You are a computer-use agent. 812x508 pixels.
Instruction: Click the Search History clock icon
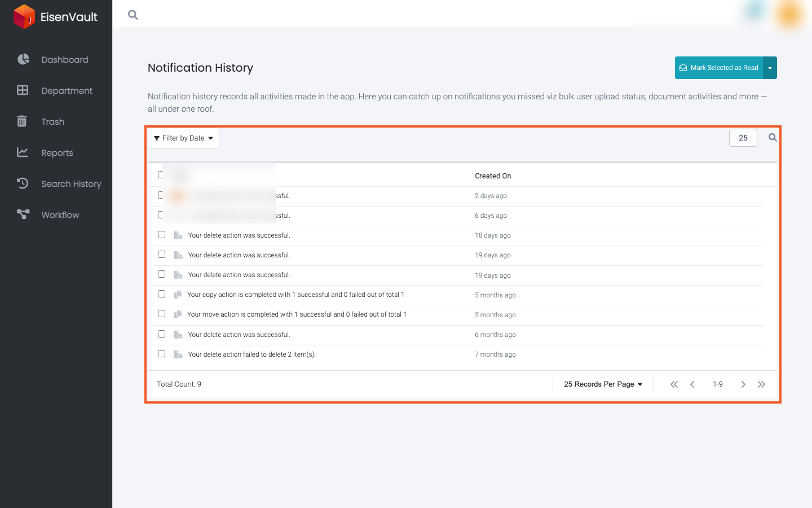click(x=23, y=183)
